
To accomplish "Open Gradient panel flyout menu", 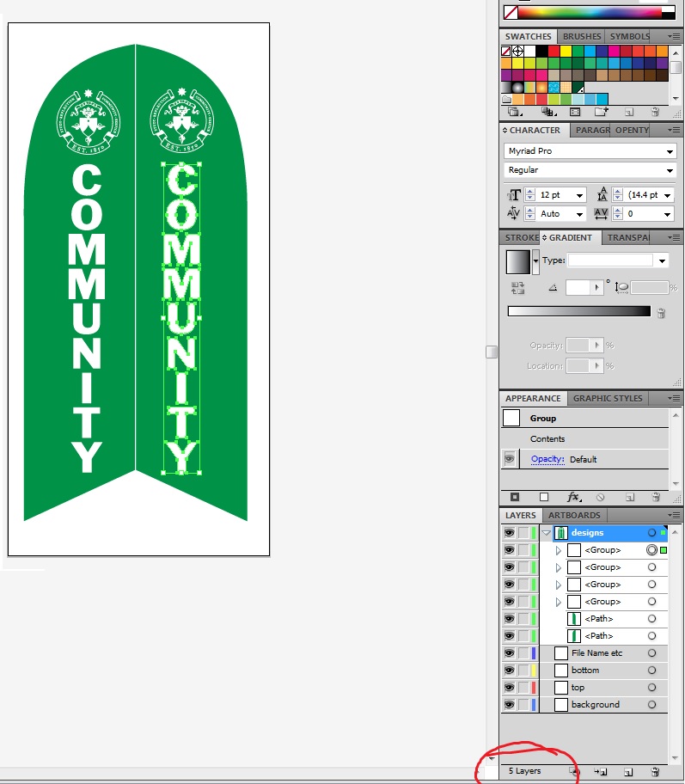I will (674, 237).
